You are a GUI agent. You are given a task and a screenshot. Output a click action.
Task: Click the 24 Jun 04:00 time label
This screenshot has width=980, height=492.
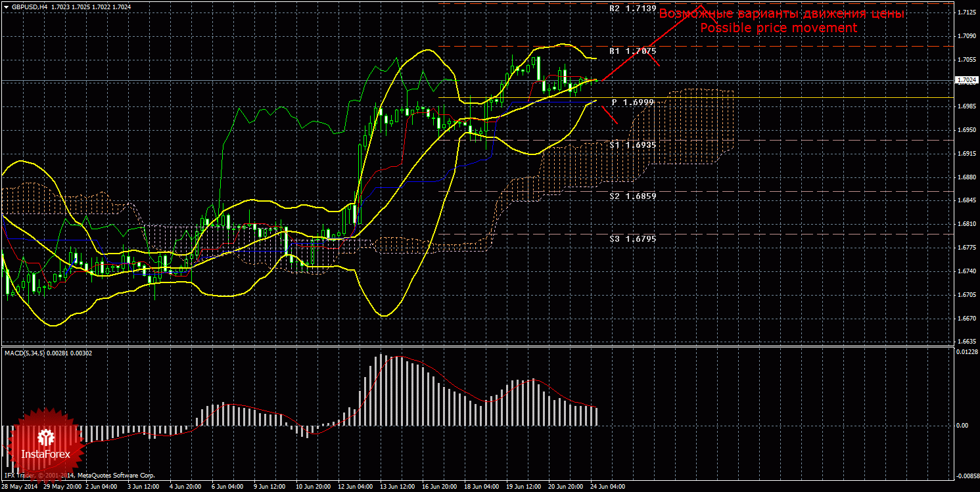tap(607, 487)
